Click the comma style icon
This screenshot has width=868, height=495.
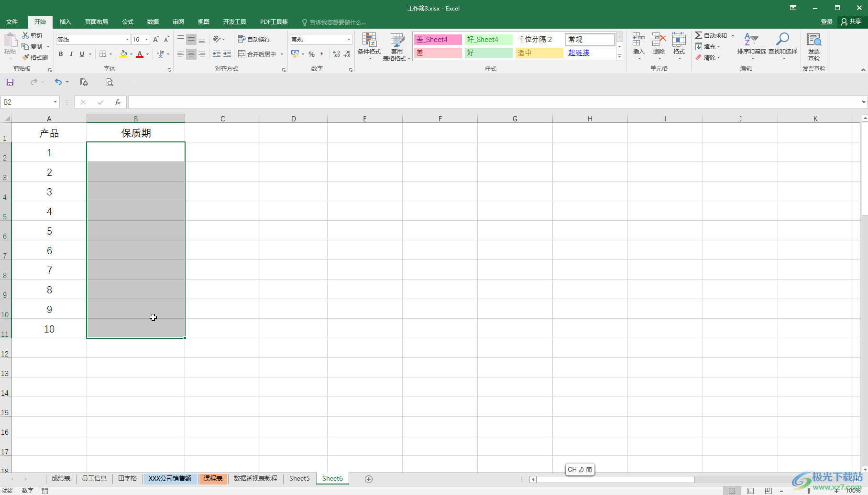point(322,54)
